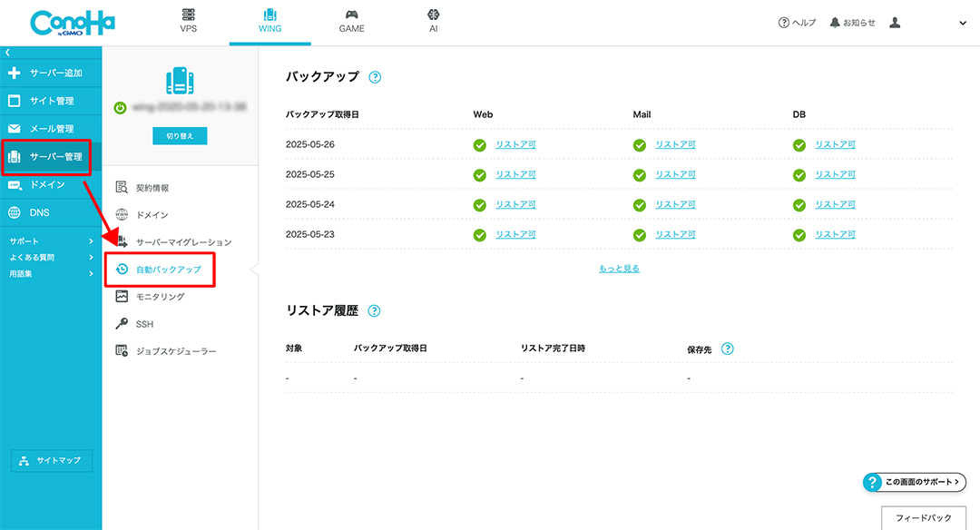
Task: Open ヘルプ help link
Action: tap(797, 23)
